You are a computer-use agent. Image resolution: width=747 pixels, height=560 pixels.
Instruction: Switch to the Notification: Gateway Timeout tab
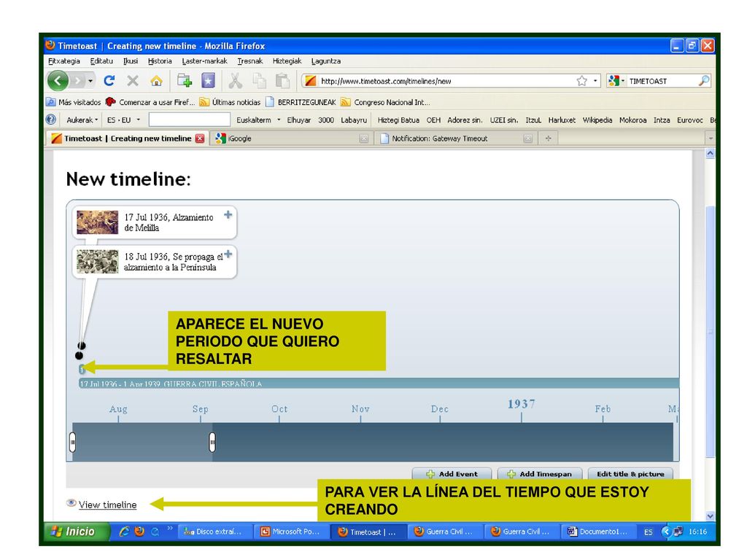pyautogui.click(x=456, y=139)
